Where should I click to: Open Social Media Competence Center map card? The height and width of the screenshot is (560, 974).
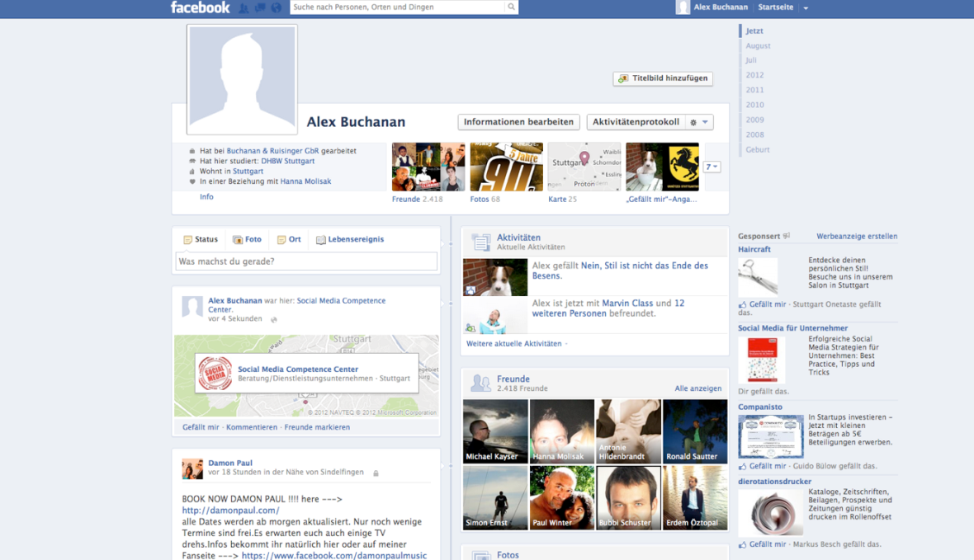pos(306,373)
